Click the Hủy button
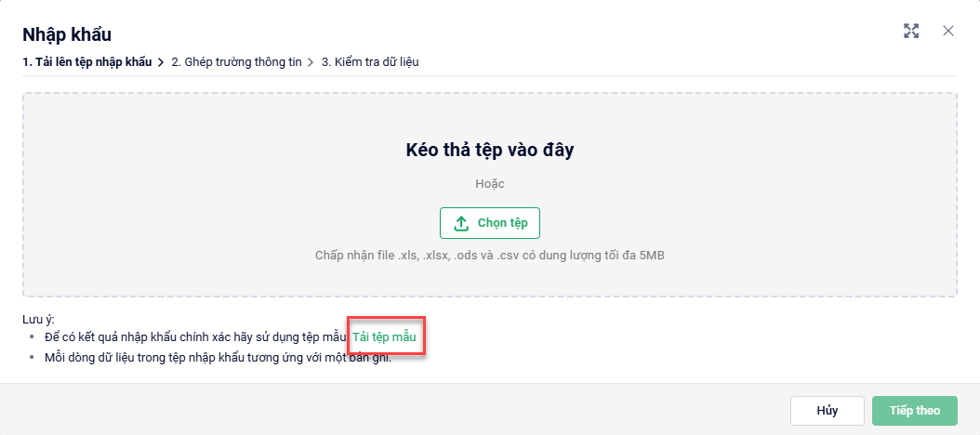 (827, 410)
